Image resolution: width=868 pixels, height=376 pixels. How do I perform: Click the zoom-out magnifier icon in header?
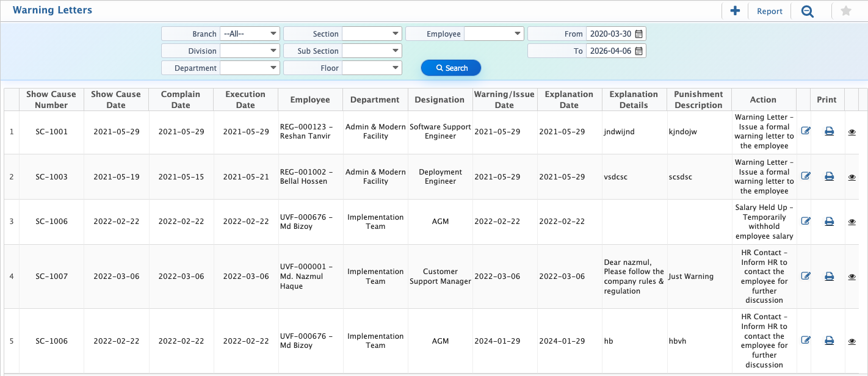pyautogui.click(x=808, y=11)
